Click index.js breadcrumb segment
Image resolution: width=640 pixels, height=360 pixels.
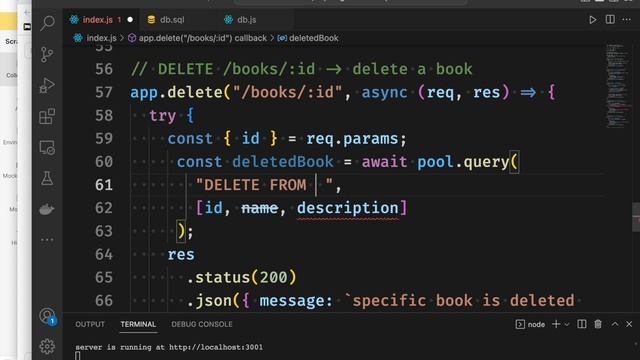(101, 38)
